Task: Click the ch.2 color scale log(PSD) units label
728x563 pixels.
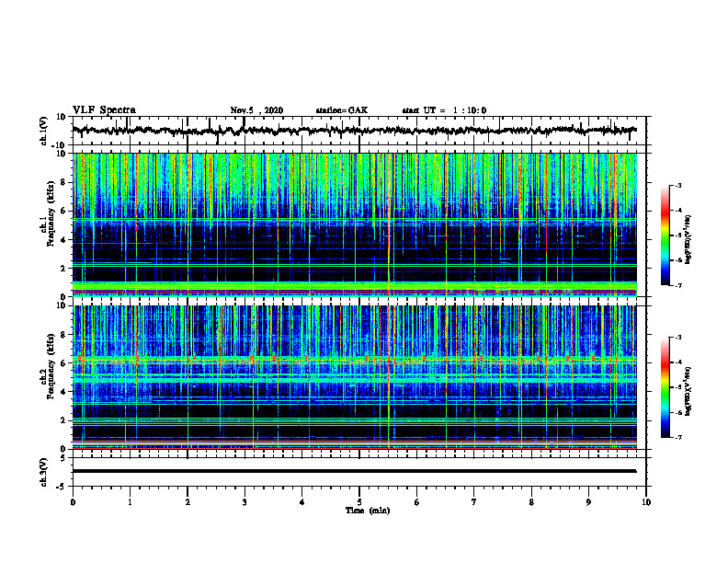Action: click(x=688, y=391)
